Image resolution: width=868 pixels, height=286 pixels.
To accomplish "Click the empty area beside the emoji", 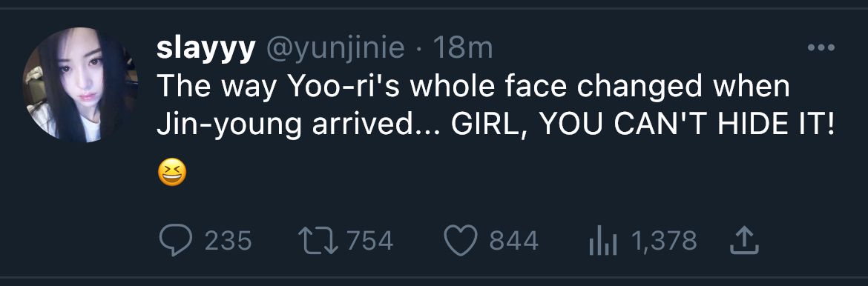I will pyautogui.click(x=499, y=173).
